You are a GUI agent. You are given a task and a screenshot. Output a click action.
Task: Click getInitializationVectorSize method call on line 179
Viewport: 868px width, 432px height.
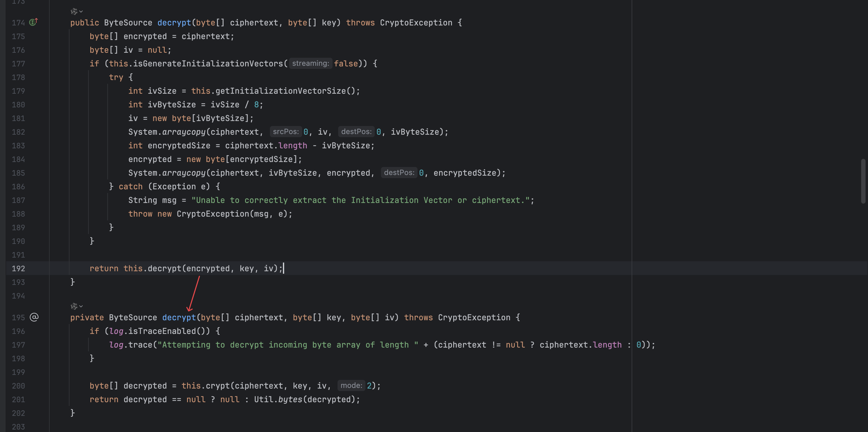tap(280, 91)
